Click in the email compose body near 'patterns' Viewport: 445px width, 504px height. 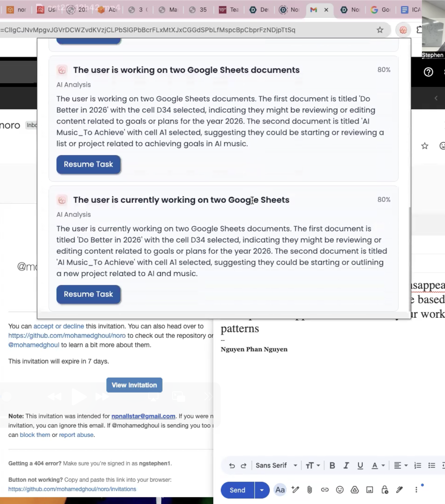(240, 328)
